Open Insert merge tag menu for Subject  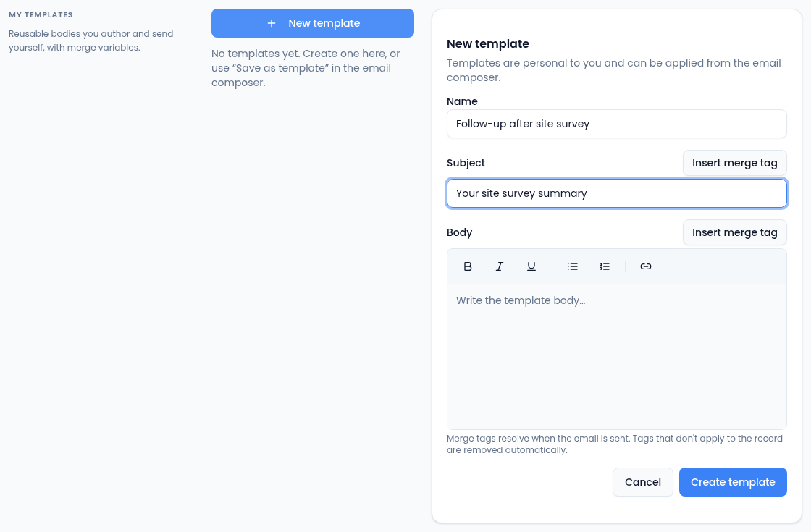coord(734,163)
